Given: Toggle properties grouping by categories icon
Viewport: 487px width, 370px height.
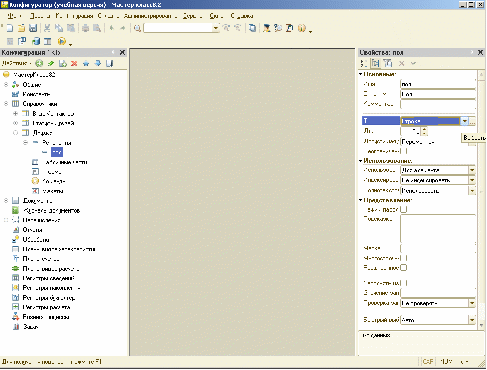Looking at the screenshot, I should 376,63.
